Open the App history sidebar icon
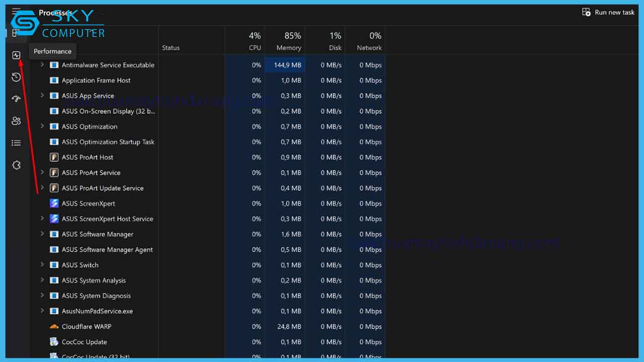 pyautogui.click(x=16, y=77)
